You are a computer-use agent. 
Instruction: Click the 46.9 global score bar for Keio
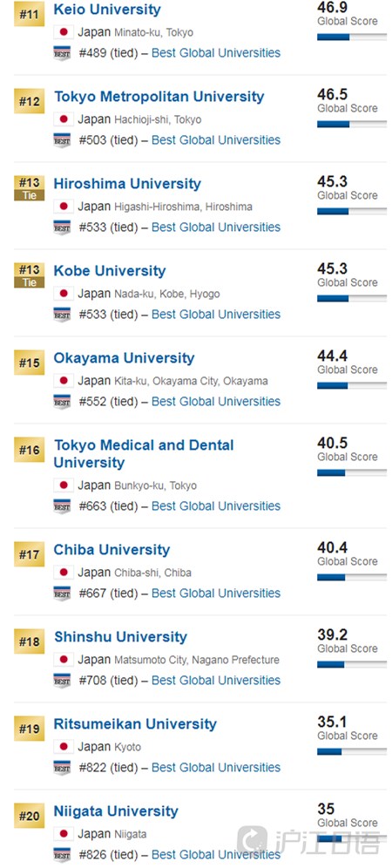[x=352, y=37]
